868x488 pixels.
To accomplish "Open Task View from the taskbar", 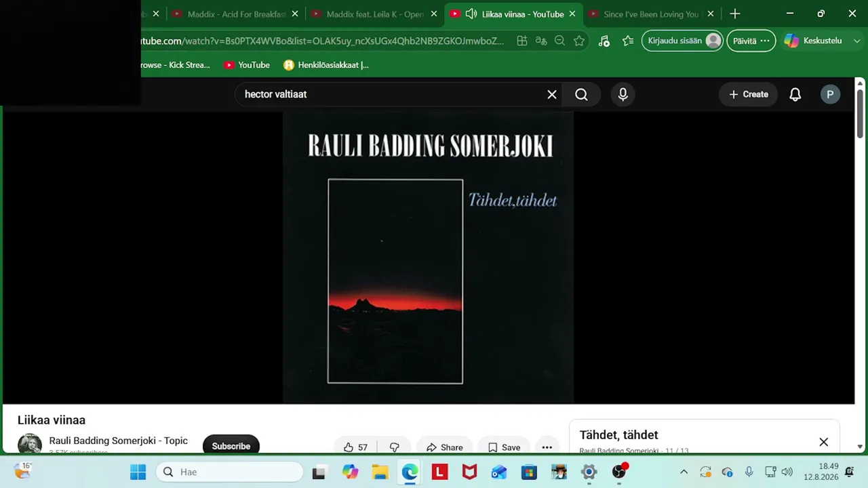I will [x=319, y=472].
